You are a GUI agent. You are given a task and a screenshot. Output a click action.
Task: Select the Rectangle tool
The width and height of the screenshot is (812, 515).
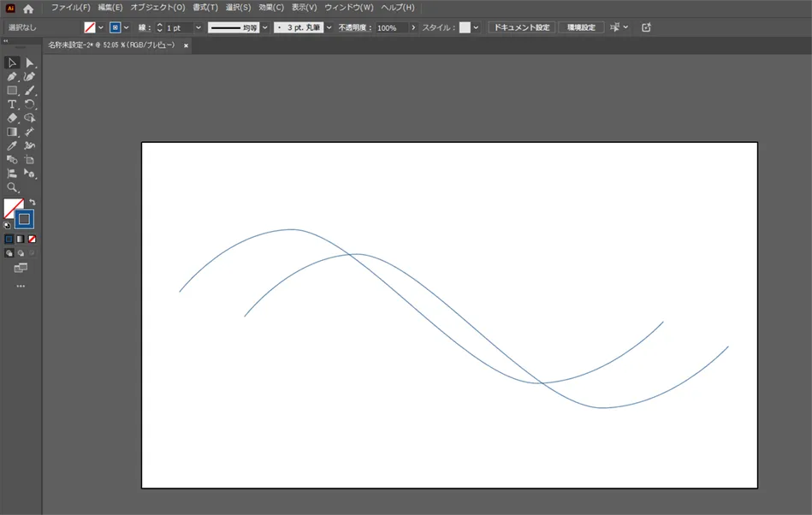[x=12, y=91]
